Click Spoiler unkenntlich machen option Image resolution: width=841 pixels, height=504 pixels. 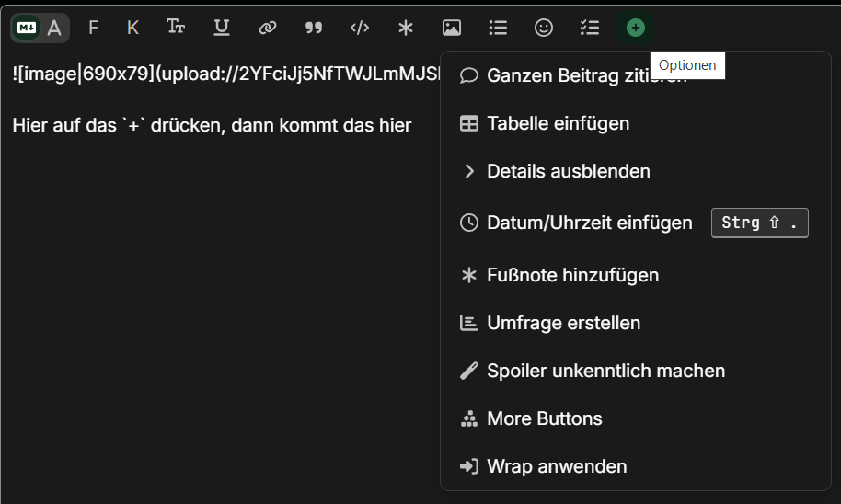(x=605, y=371)
